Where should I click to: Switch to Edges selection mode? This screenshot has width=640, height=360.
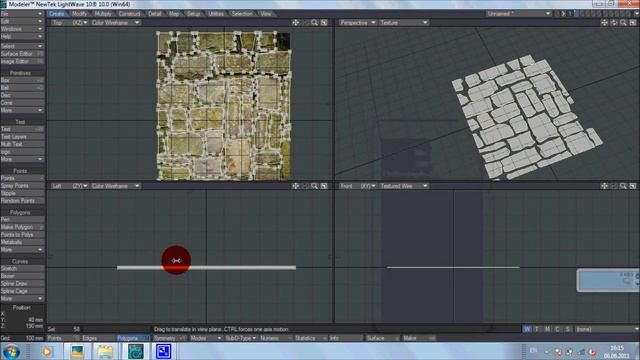98,338
